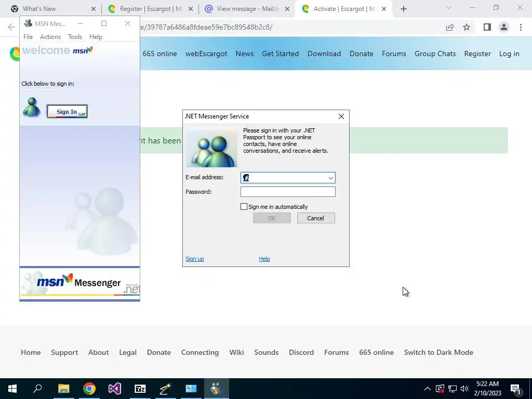This screenshot has width=532, height=399.
Task: Open Forums in the top navigation
Action: (394, 54)
